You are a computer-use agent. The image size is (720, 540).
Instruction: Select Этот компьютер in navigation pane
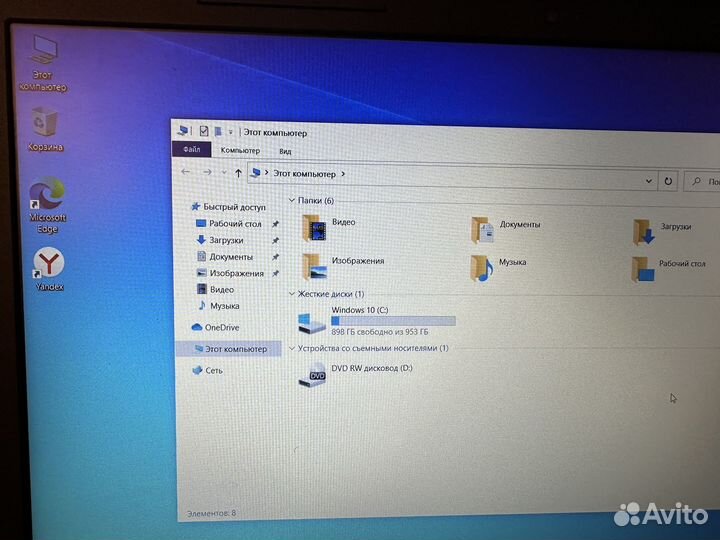230,349
